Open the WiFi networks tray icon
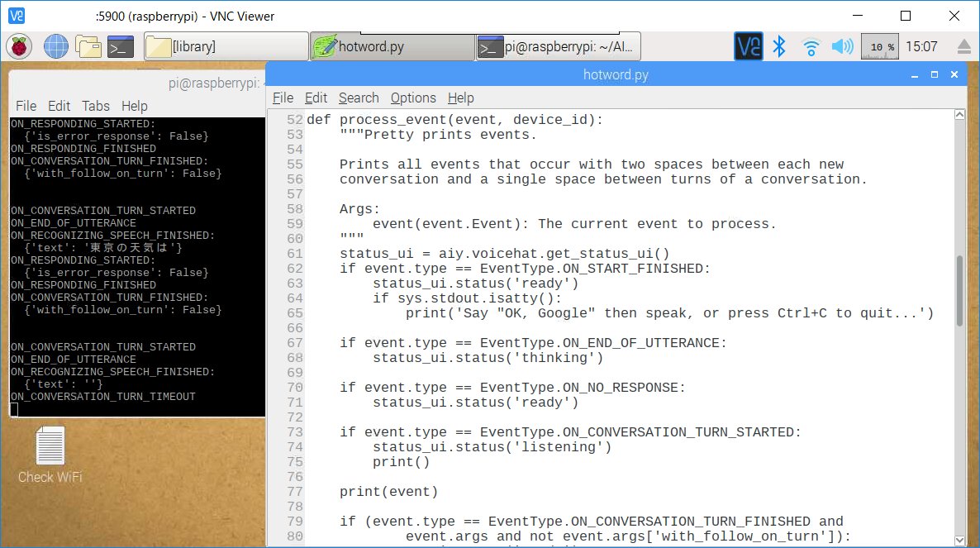The height and width of the screenshot is (548, 980). coord(811,47)
